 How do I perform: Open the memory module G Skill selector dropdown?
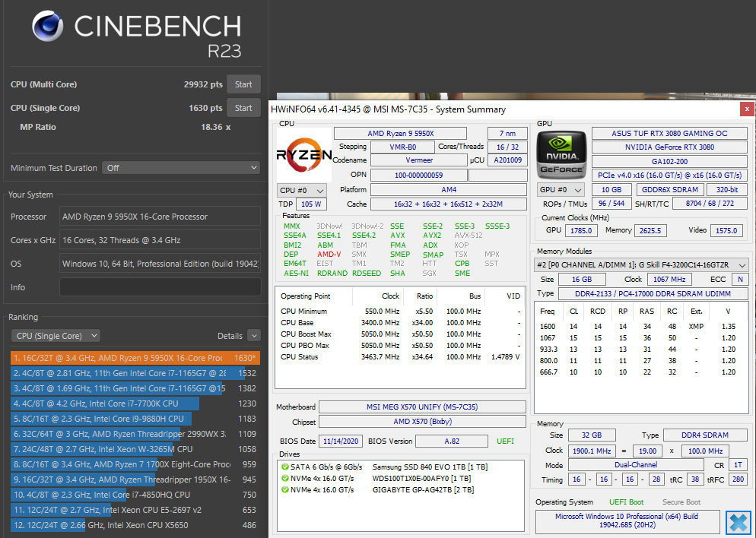coord(641,265)
